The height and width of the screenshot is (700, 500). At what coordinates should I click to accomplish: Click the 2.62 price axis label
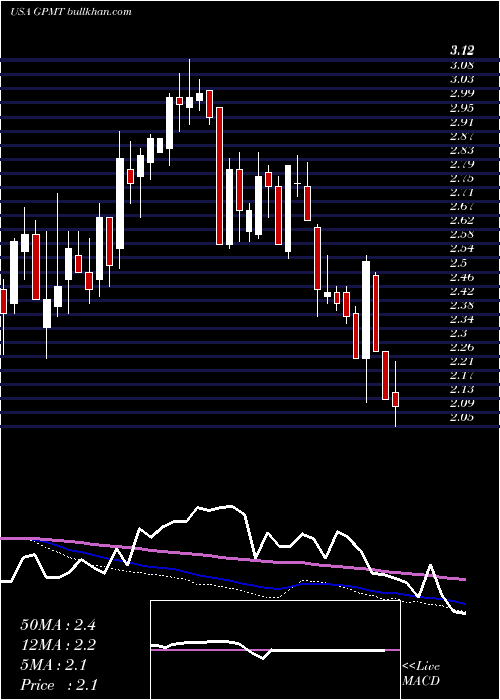pyautogui.click(x=462, y=220)
